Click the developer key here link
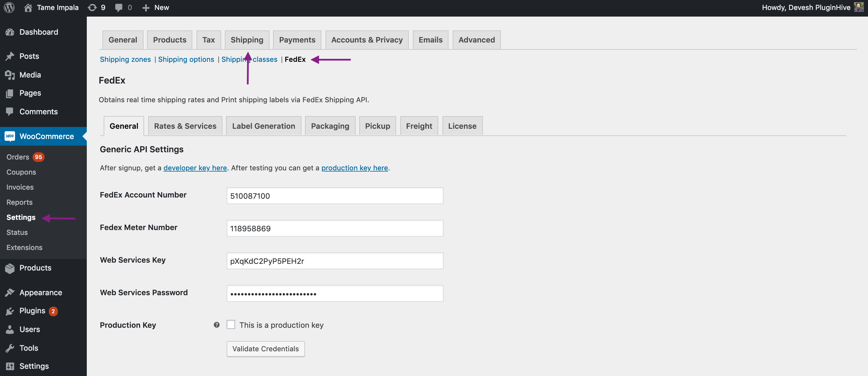 pyautogui.click(x=195, y=167)
